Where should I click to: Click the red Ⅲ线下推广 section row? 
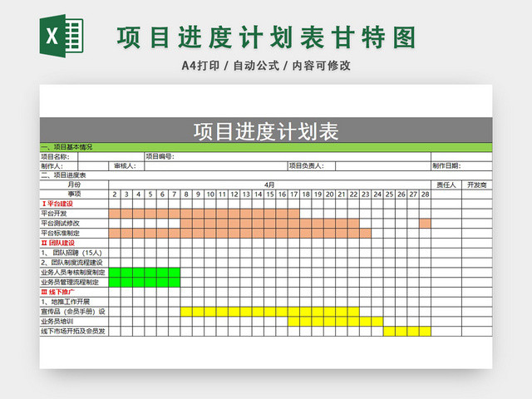[x=74, y=292]
